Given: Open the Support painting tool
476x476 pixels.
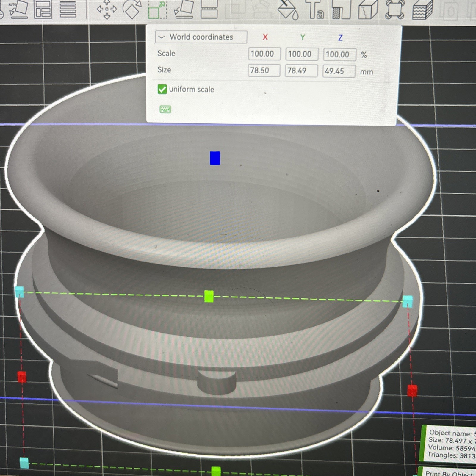Looking at the screenshot, I should pos(341,10).
